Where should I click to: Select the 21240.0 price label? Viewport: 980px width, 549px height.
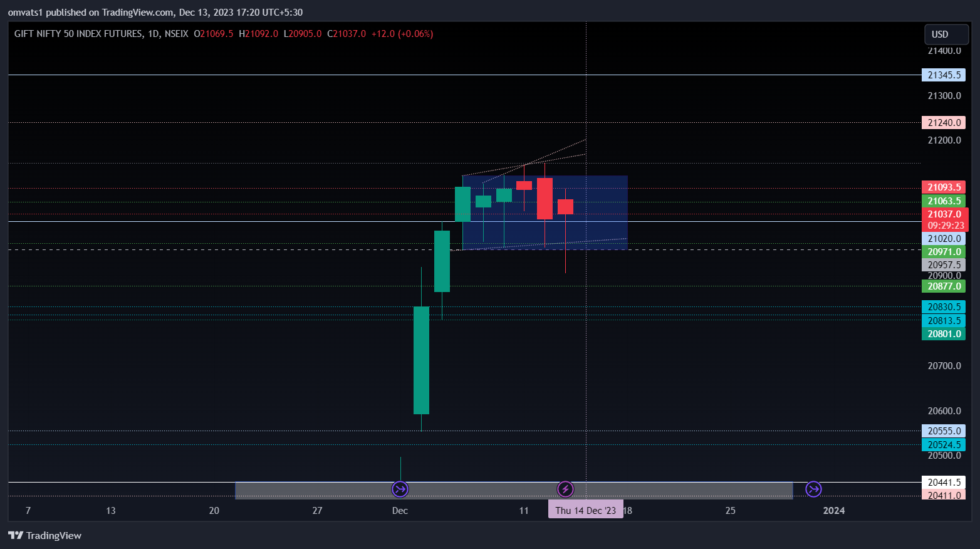point(944,123)
